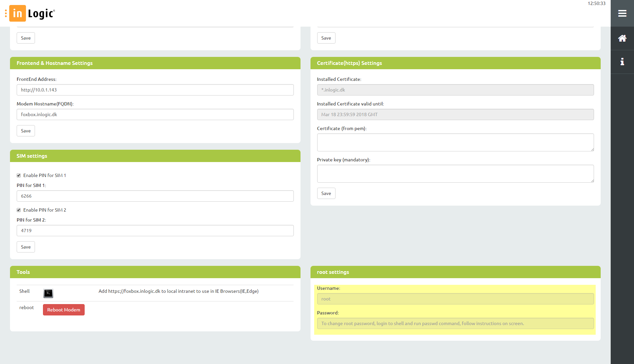Click the top-left Save button
This screenshot has width=634, height=364.
point(26,38)
